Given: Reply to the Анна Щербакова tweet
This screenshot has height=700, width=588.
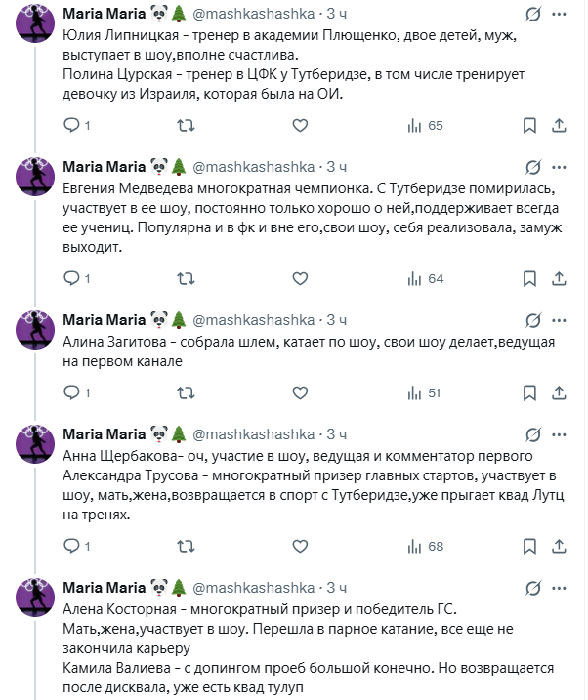Looking at the screenshot, I should [70, 546].
